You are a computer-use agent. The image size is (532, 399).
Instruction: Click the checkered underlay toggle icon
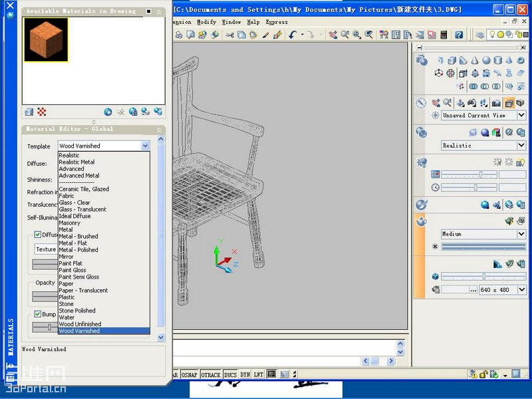coord(42,112)
